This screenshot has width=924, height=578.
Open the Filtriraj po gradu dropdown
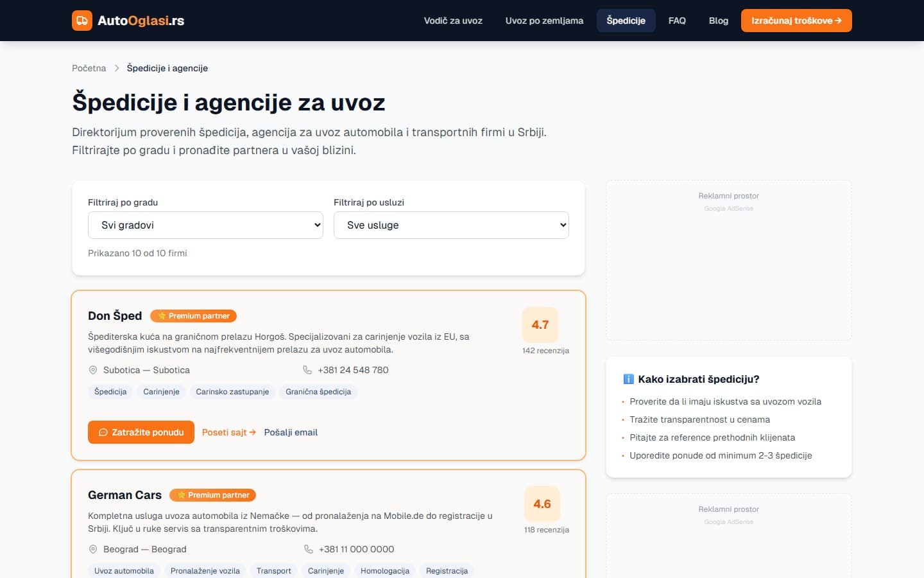click(x=205, y=225)
